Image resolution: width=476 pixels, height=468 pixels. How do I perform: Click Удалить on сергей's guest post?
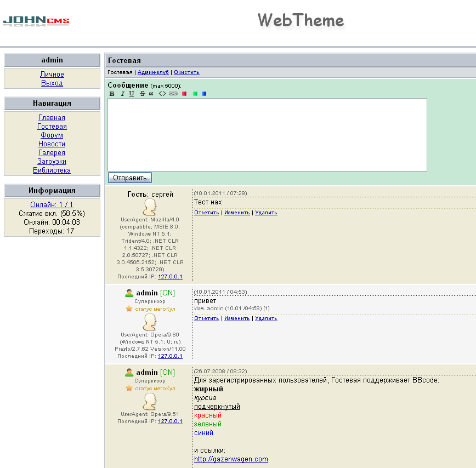[x=266, y=213]
